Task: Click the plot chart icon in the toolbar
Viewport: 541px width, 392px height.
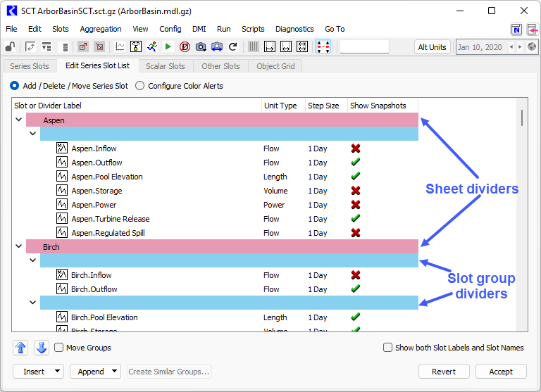Action: tap(120, 47)
